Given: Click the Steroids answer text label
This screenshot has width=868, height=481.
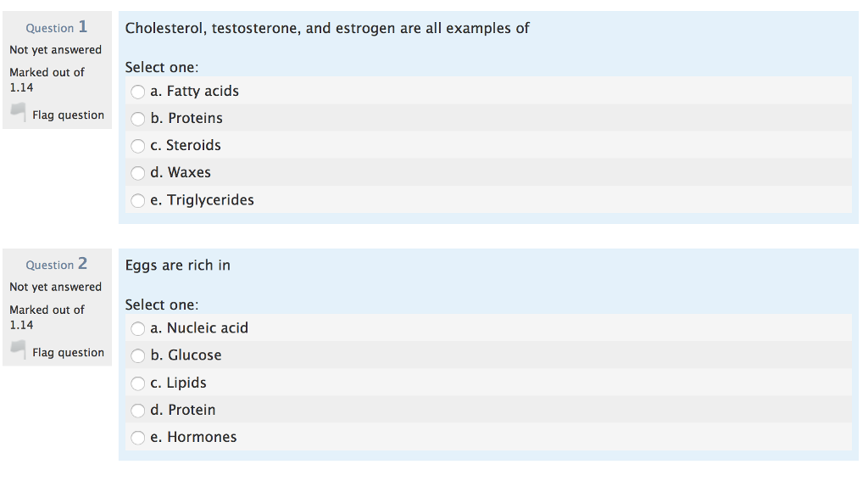Looking at the screenshot, I should pyautogui.click(x=186, y=145).
